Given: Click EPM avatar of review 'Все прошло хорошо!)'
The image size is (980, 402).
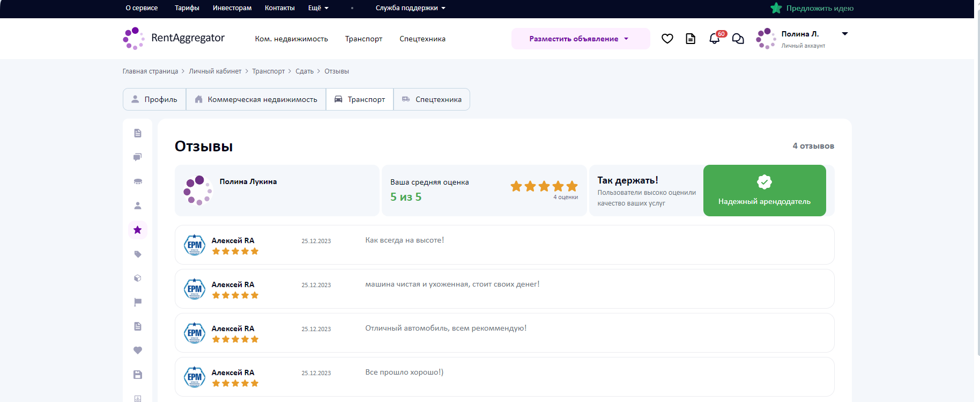Looking at the screenshot, I should (195, 377).
